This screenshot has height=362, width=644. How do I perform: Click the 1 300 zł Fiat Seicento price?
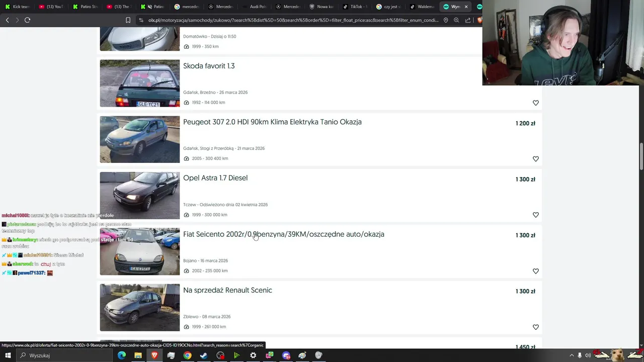coord(525,235)
